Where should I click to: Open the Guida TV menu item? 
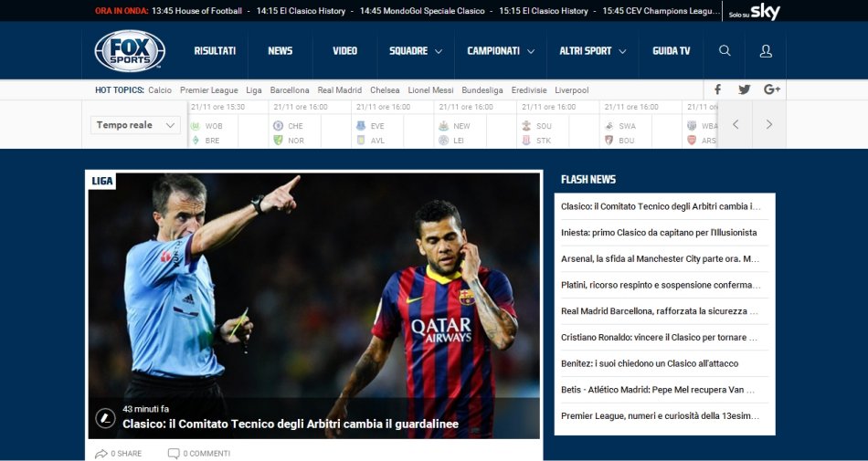click(671, 51)
